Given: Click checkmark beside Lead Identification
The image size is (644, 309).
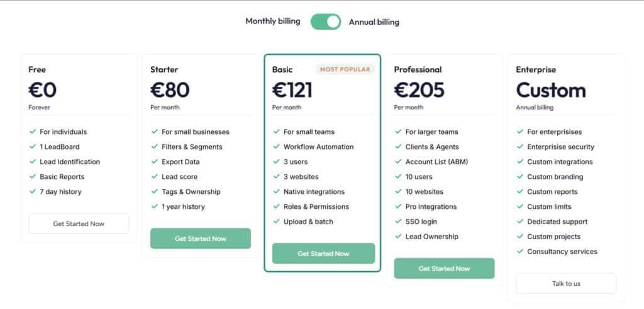Looking at the screenshot, I should (33, 162).
